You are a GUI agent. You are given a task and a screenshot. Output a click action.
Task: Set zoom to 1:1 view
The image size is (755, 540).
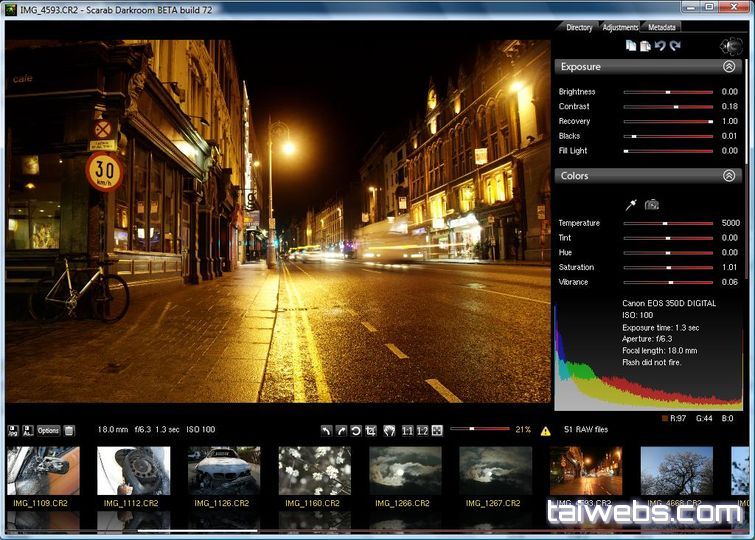[407, 430]
